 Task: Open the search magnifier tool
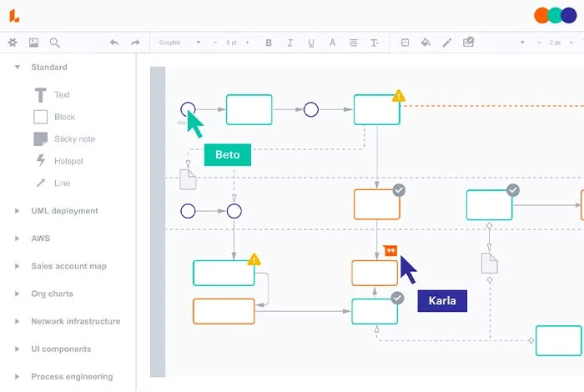pos(55,43)
